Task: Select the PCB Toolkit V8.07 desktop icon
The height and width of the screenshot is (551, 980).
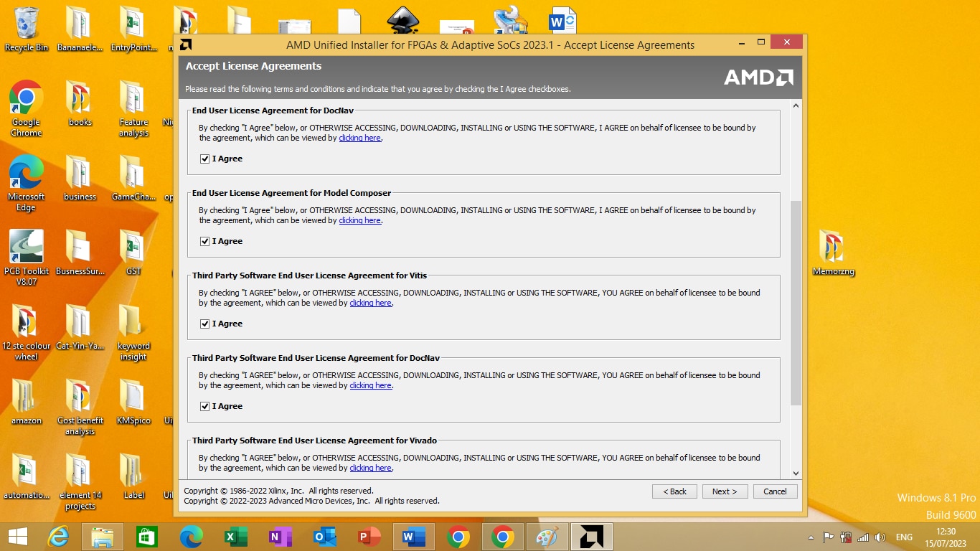Action: click(x=27, y=258)
